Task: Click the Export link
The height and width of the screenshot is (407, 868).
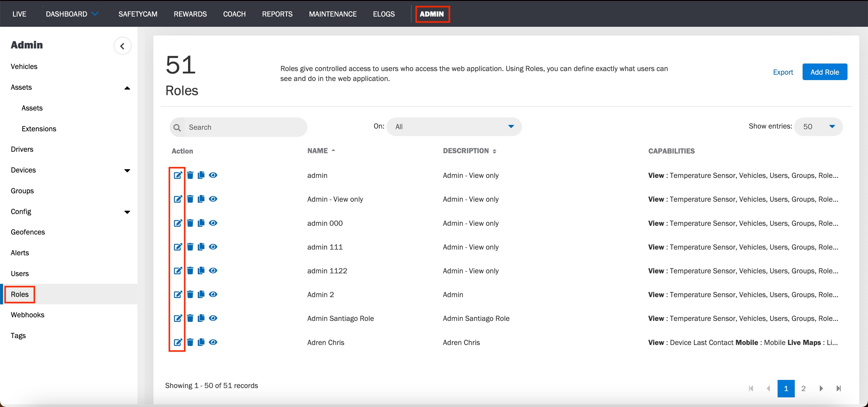Action: pyautogui.click(x=783, y=72)
